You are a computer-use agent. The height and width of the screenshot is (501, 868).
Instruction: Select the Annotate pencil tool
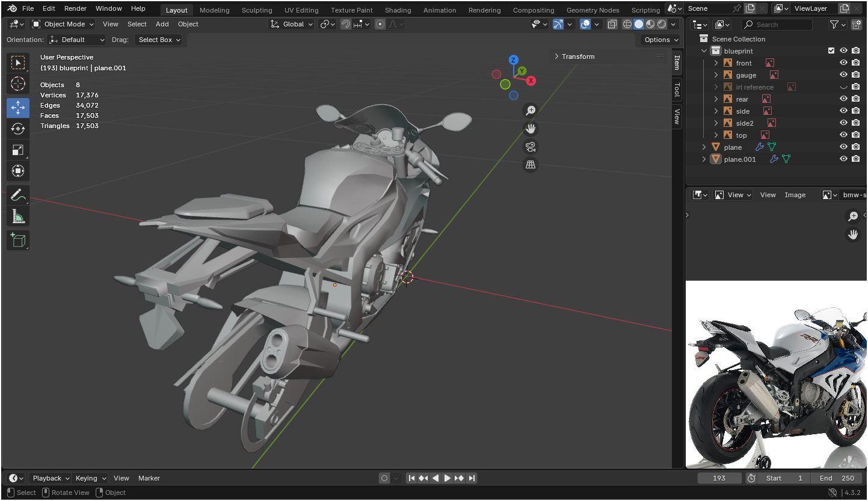(18, 195)
